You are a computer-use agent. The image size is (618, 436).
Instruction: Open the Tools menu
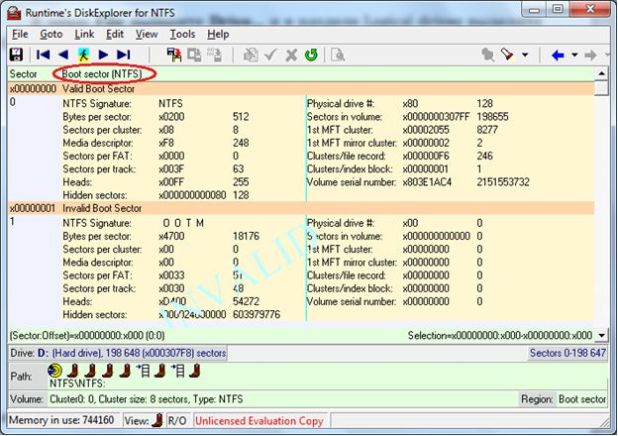point(182,34)
